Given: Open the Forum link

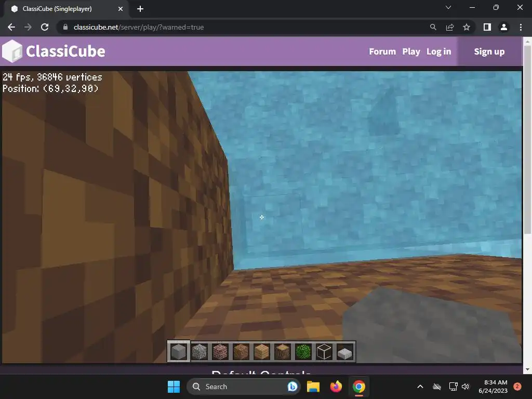Looking at the screenshot, I should (382, 51).
